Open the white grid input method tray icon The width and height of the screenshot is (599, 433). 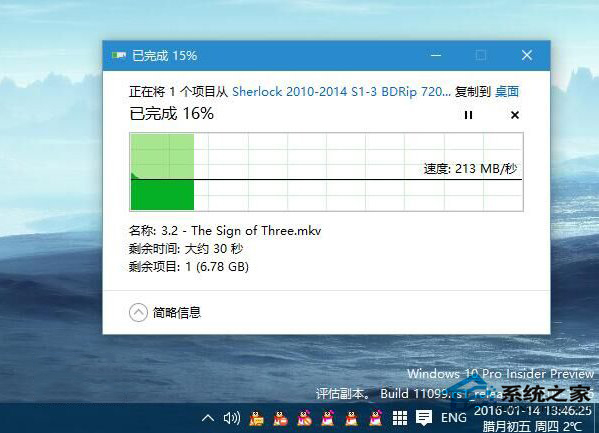[400, 418]
